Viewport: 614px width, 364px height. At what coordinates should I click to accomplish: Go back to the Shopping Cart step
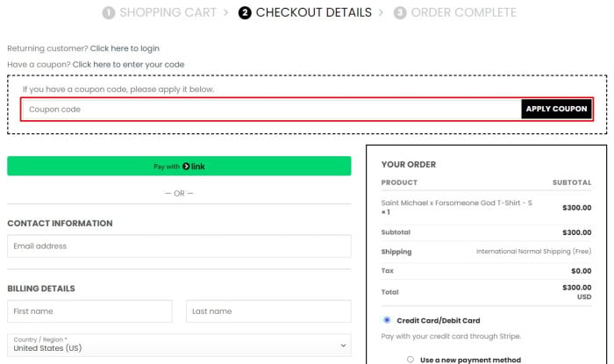point(168,13)
